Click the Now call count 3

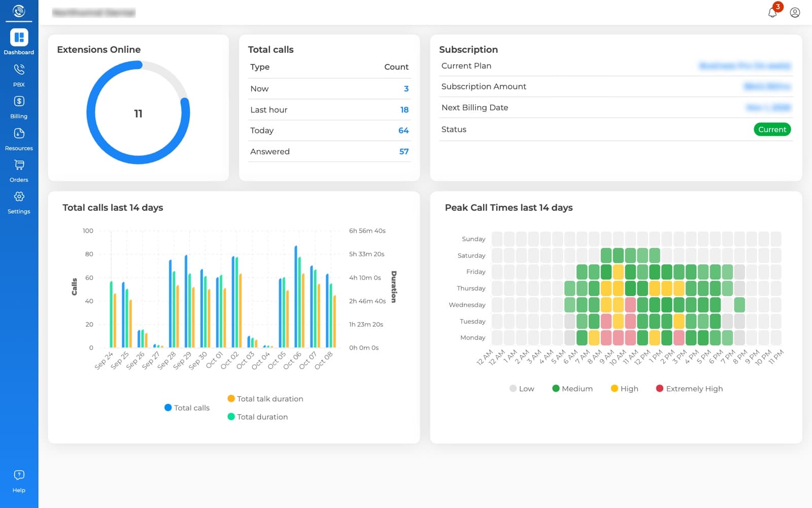(406, 89)
